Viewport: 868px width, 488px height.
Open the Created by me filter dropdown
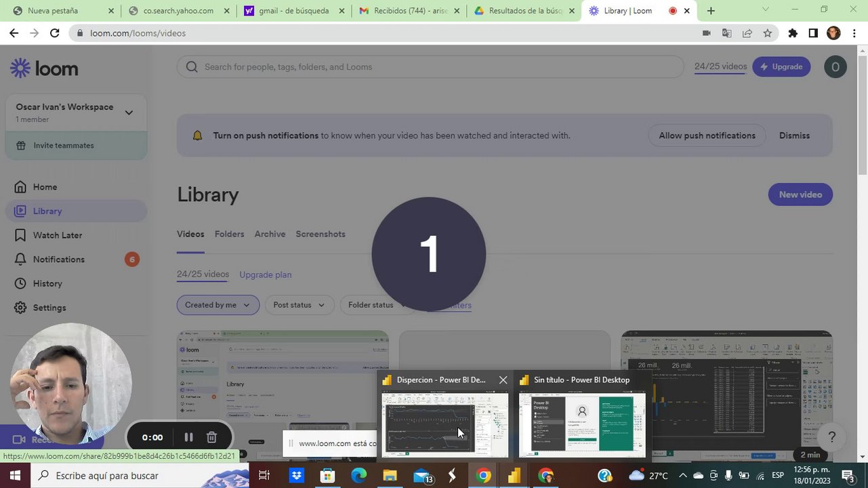tap(218, 305)
